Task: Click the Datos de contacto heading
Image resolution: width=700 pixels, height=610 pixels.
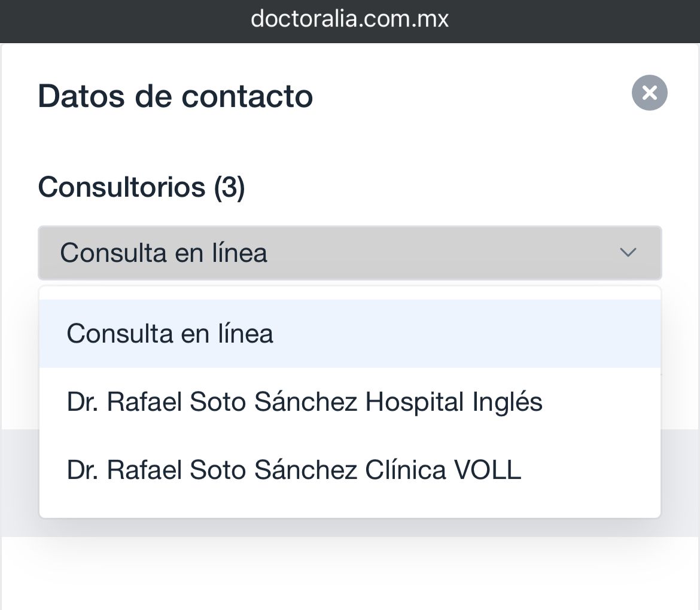Action: pos(175,96)
